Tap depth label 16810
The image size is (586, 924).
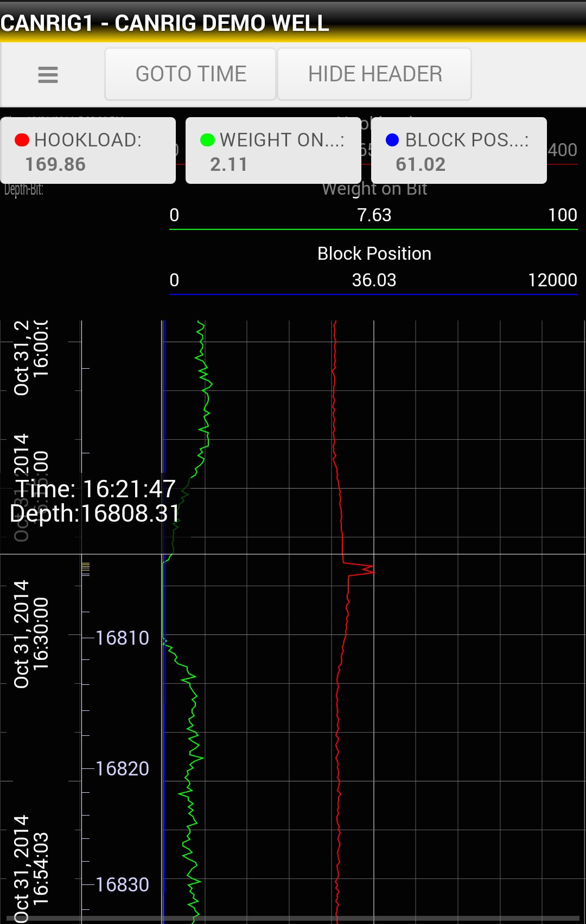[122, 638]
